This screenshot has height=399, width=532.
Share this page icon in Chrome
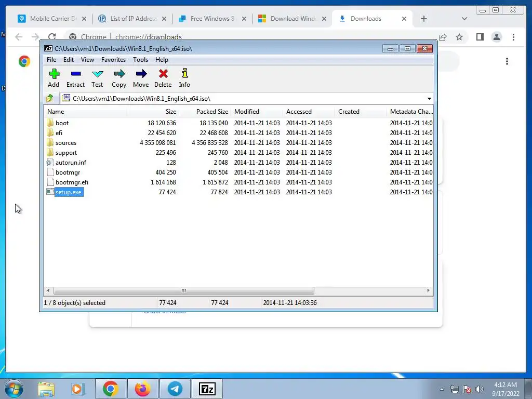[443, 37]
